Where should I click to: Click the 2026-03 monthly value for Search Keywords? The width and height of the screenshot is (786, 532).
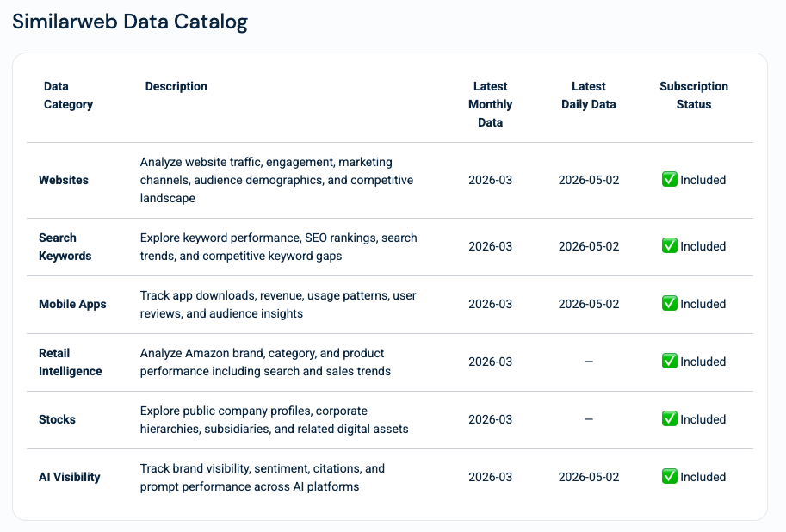[x=490, y=246]
